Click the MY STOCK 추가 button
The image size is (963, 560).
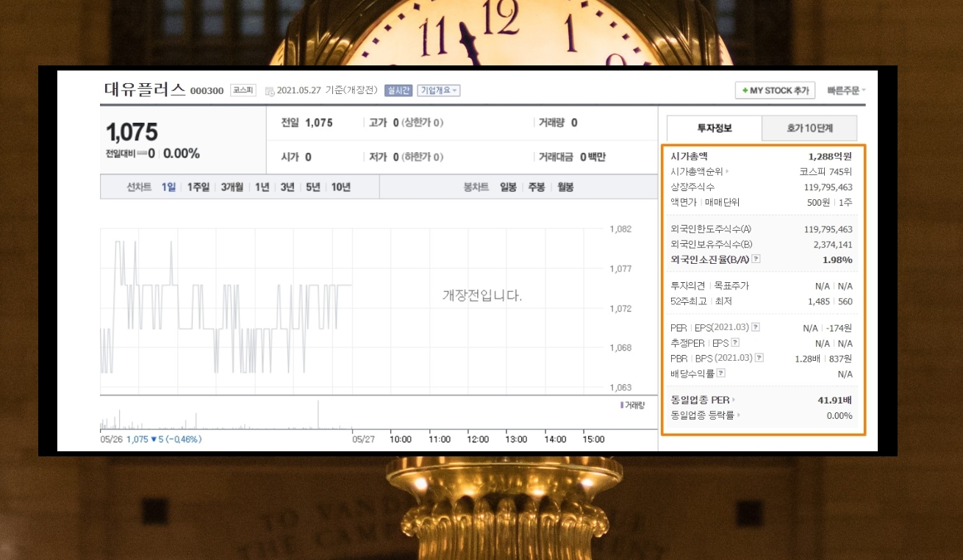click(x=775, y=90)
